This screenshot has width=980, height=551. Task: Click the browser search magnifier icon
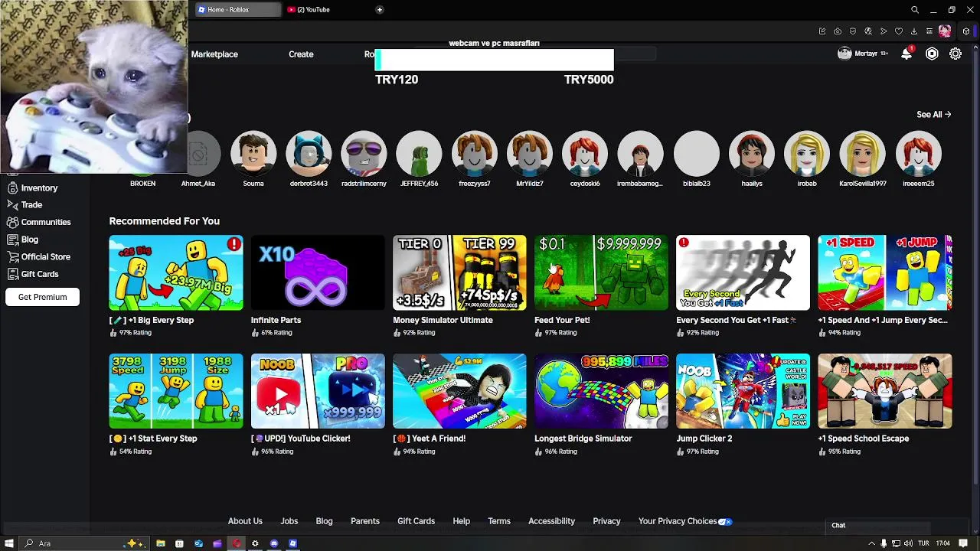(915, 10)
